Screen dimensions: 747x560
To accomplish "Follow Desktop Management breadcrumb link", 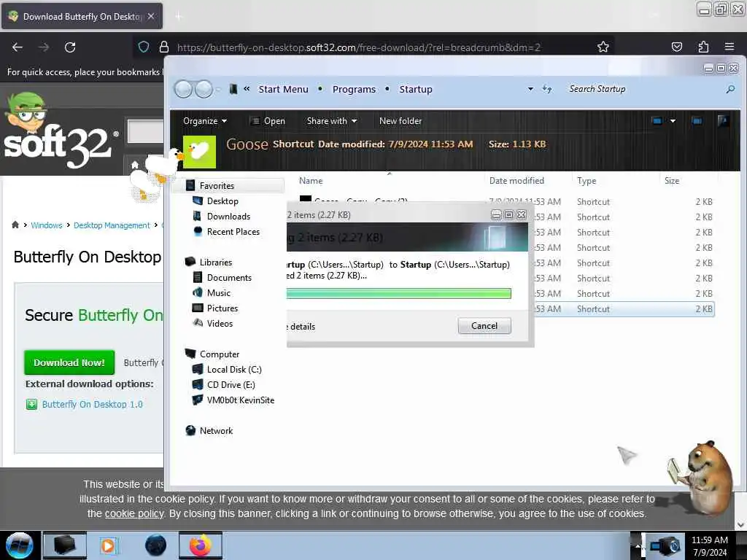I will point(112,225).
